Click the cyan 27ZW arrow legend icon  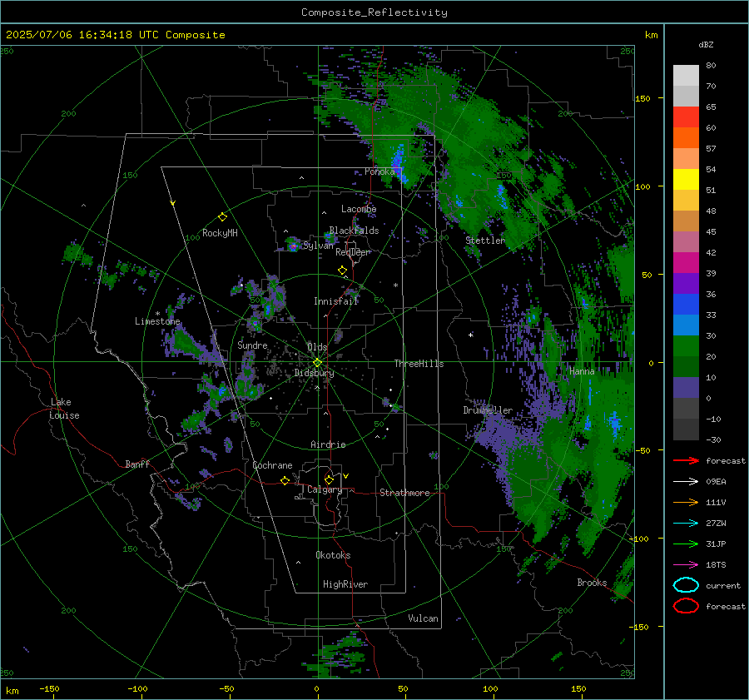(686, 524)
